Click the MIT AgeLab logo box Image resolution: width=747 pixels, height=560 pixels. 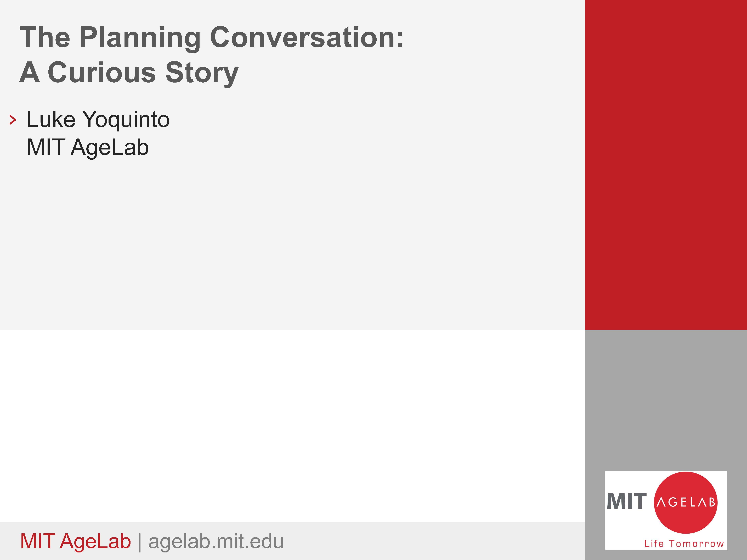coord(666,510)
